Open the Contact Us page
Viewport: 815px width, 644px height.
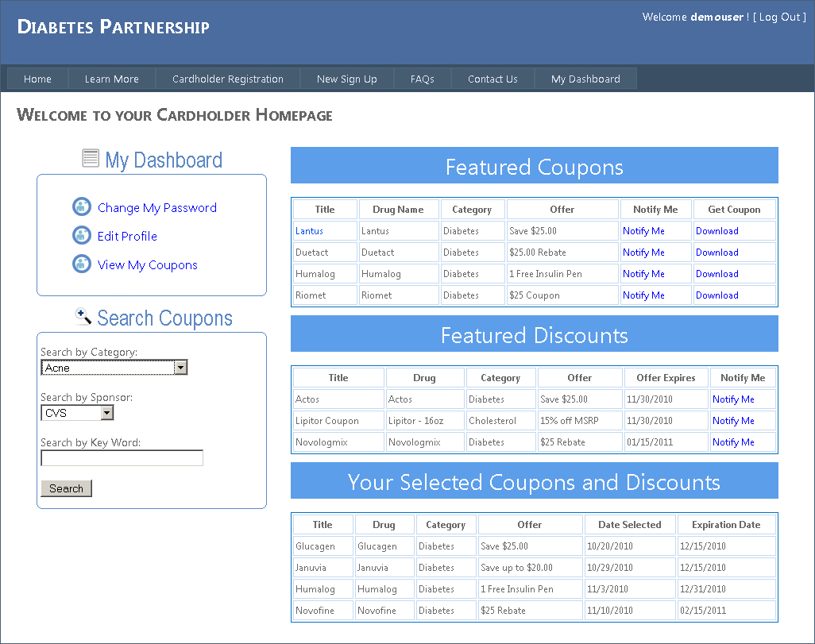click(x=492, y=79)
